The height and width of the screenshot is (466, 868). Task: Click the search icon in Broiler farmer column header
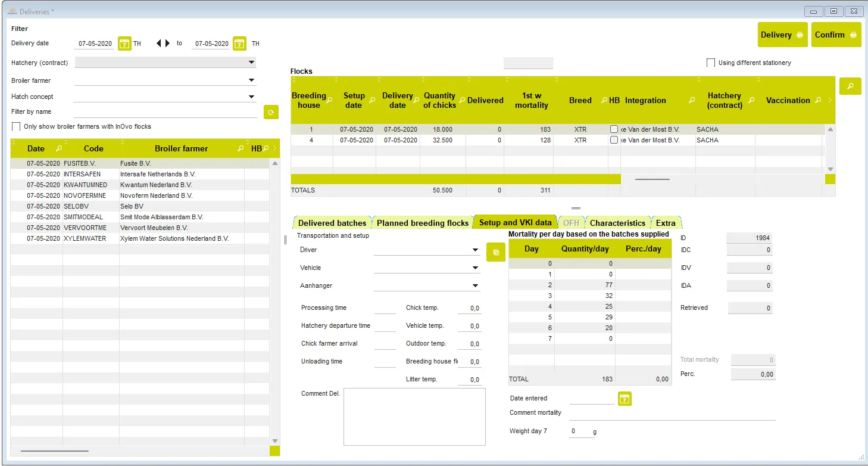click(241, 149)
